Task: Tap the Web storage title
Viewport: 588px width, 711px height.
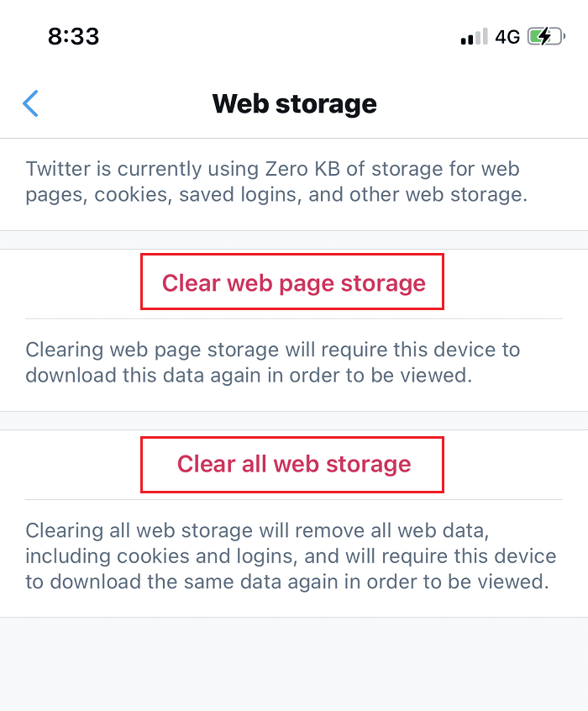Action: (294, 103)
